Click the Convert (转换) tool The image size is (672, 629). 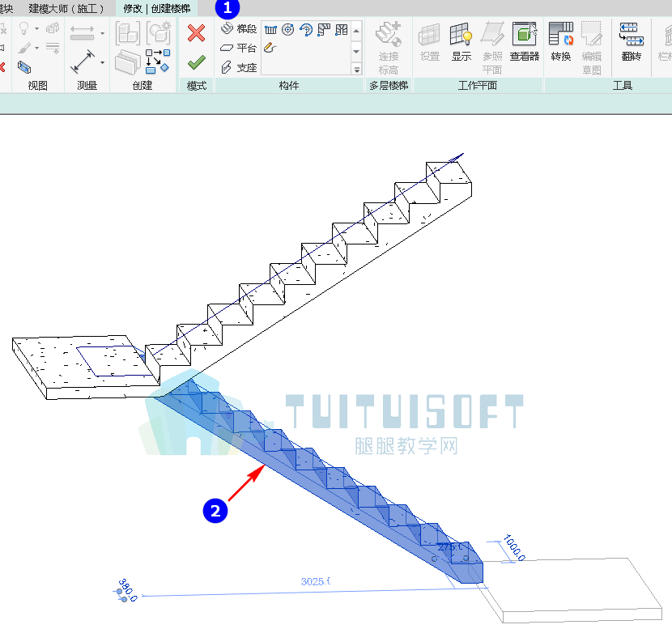(x=560, y=42)
